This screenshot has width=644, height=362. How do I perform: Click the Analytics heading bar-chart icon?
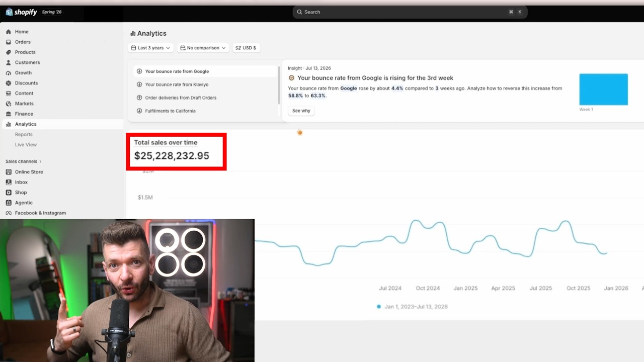coord(133,34)
